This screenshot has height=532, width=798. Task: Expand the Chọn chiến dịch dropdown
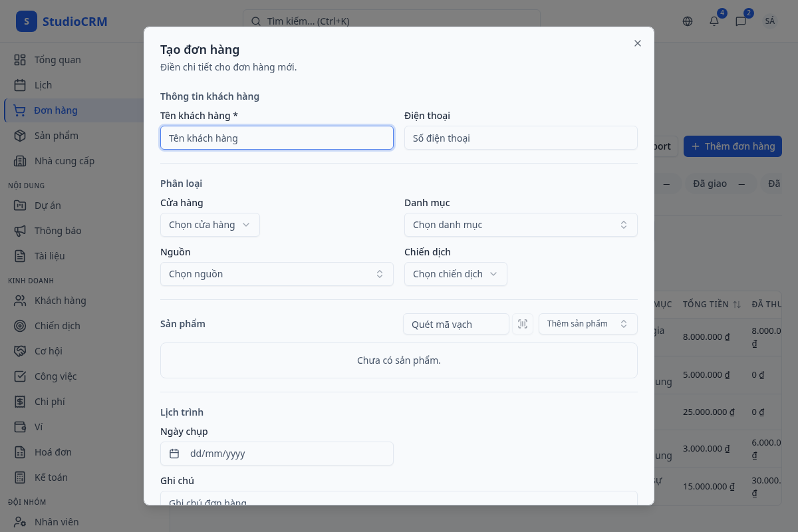point(456,274)
